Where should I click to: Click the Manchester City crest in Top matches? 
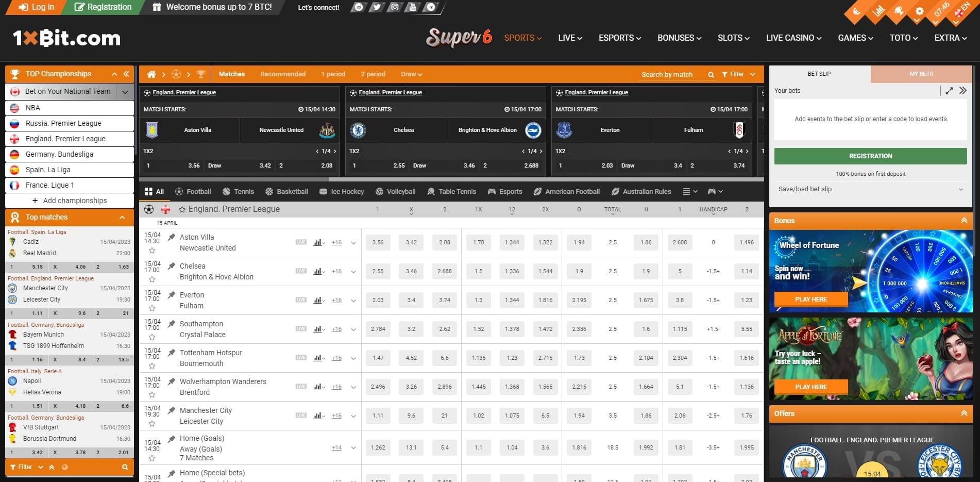13,288
